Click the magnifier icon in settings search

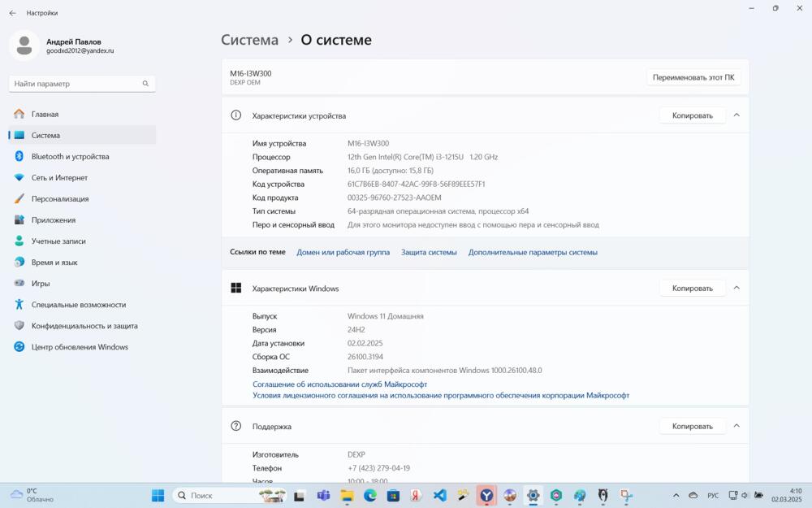pos(145,84)
